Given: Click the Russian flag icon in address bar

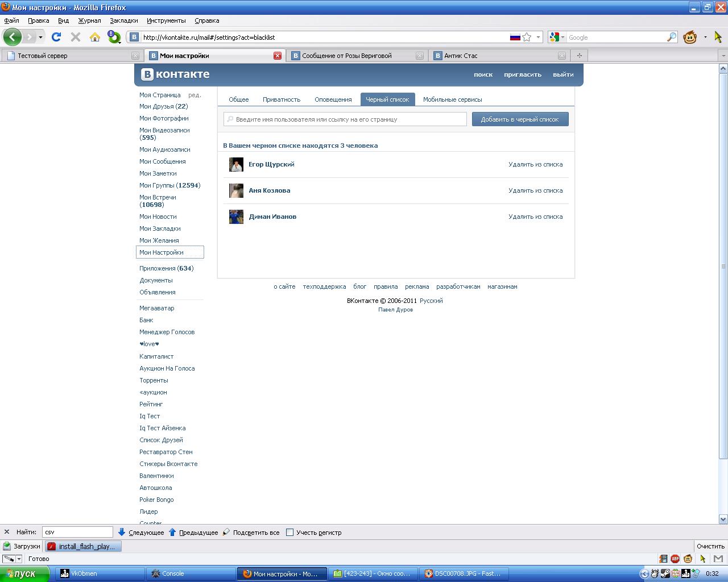Looking at the screenshot, I should pyautogui.click(x=515, y=37).
